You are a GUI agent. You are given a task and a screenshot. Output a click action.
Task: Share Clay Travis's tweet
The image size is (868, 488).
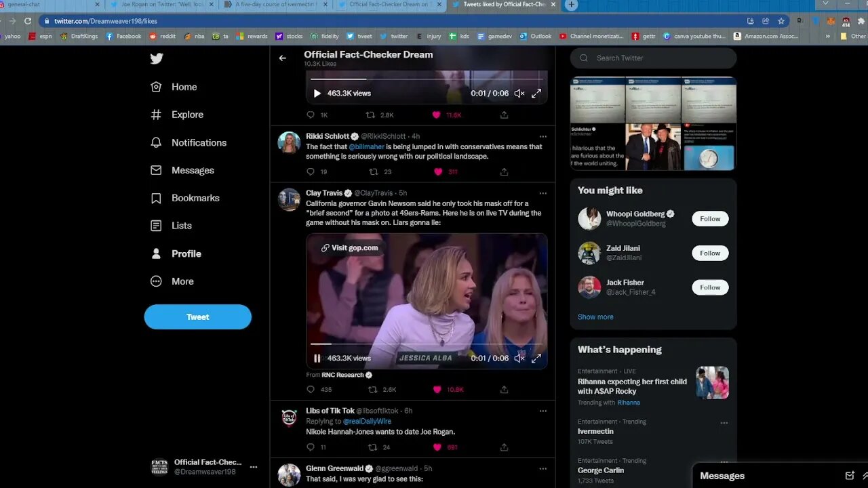(504, 390)
